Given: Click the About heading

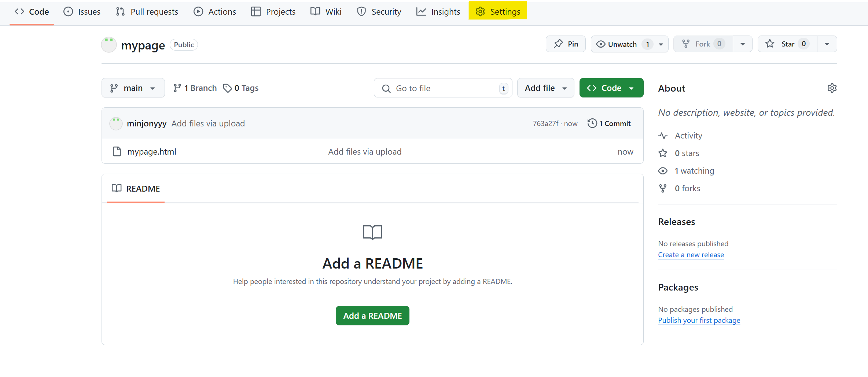Looking at the screenshot, I should click(x=672, y=88).
